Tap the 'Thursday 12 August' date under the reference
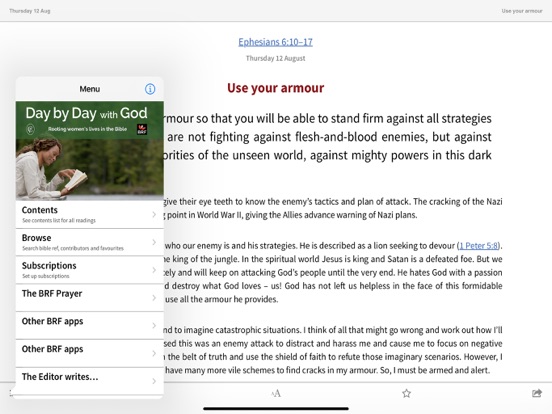The image size is (552, 414). (x=275, y=58)
